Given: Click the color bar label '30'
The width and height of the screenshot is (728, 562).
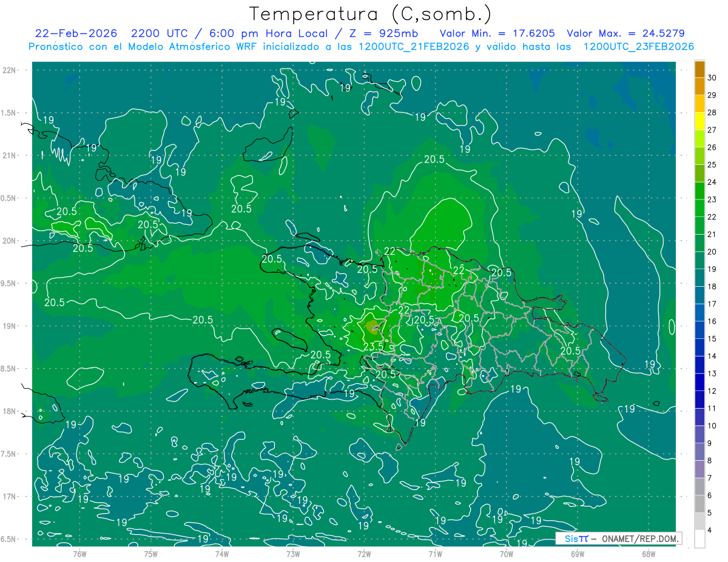Looking at the screenshot, I should click(712, 78).
